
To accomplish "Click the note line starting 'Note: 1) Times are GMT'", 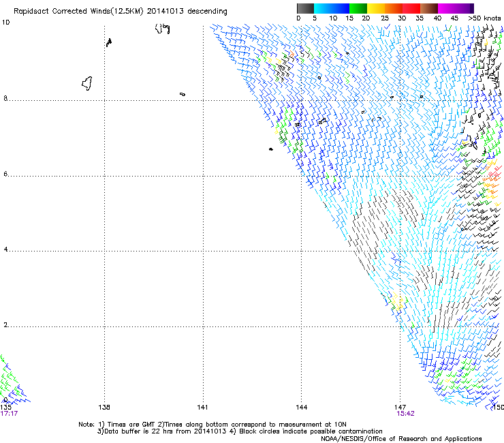I will [x=212, y=425].
